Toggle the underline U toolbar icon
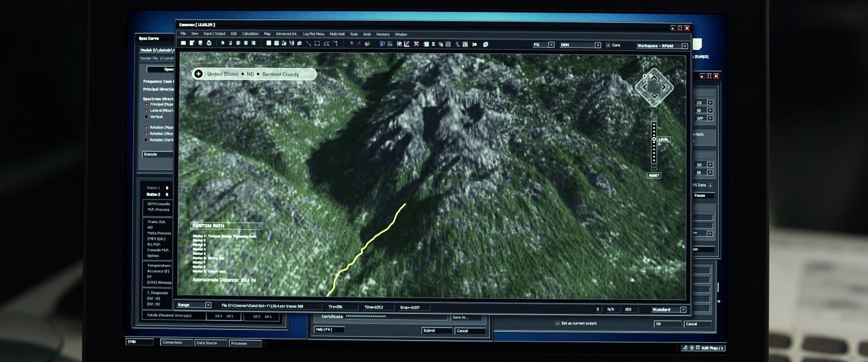Screen dimensions: 868x362 click(230, 43)
